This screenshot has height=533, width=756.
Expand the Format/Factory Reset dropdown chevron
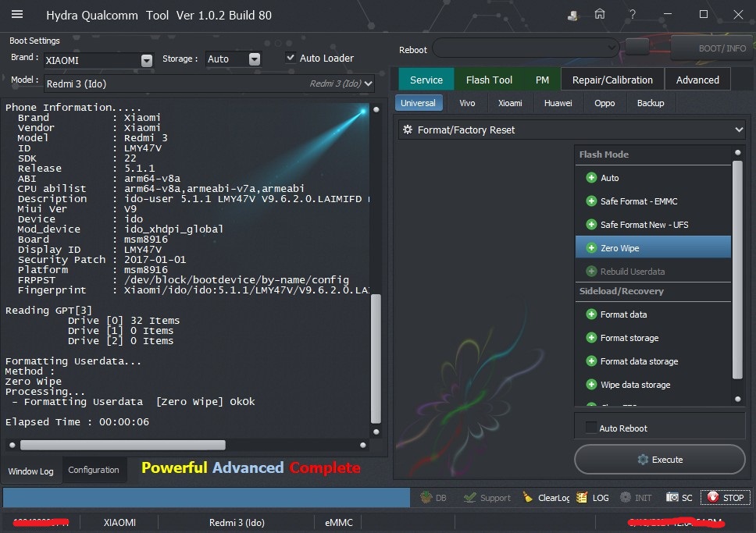tap(739, 130)
